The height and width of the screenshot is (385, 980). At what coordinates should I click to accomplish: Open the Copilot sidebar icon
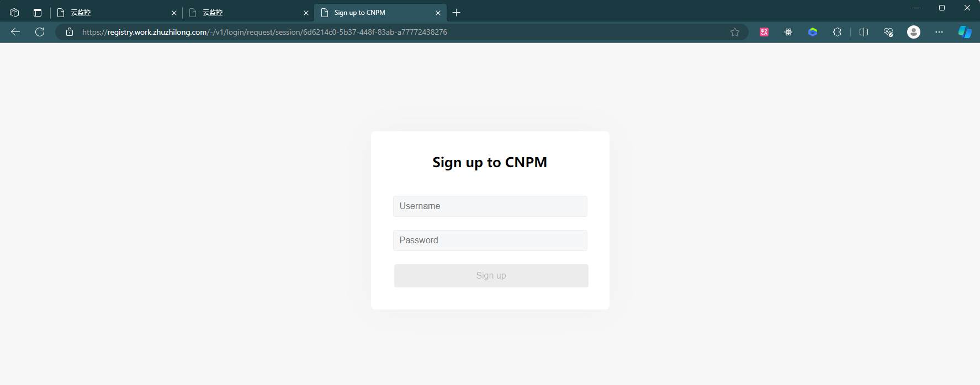(965, 32)
